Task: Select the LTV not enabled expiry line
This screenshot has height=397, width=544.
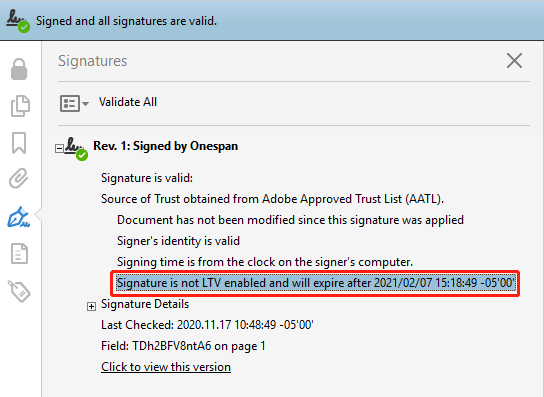Action: tap(315, 283)
